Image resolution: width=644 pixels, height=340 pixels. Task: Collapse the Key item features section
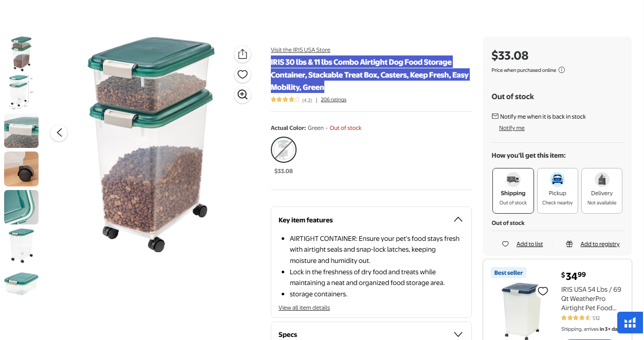(x=458, y=220)
